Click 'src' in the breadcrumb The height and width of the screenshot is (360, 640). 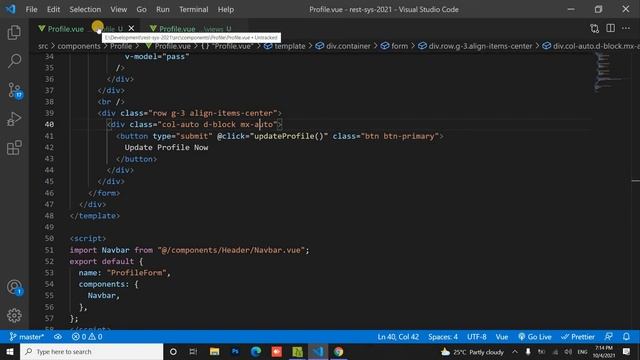point(43,46)
